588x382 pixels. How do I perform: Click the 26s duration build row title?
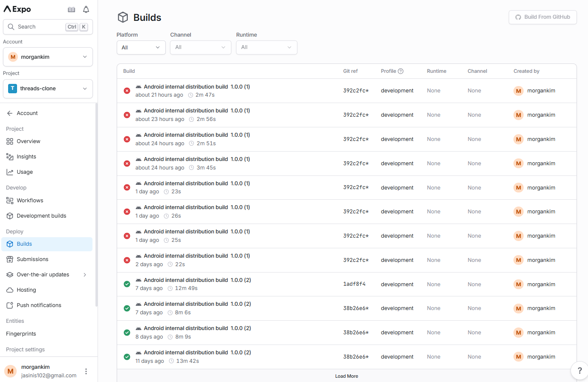point(197,207)
